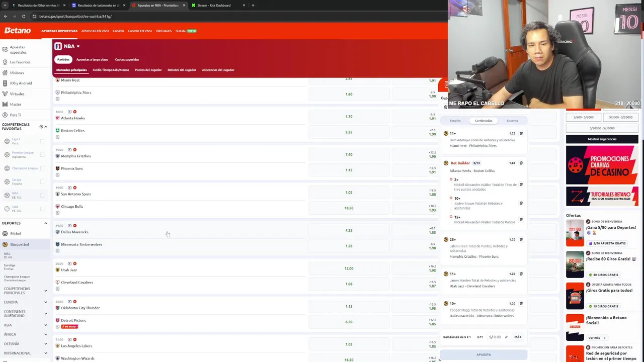Open Apuestas en Vivo menu

(x=95, y=31)
